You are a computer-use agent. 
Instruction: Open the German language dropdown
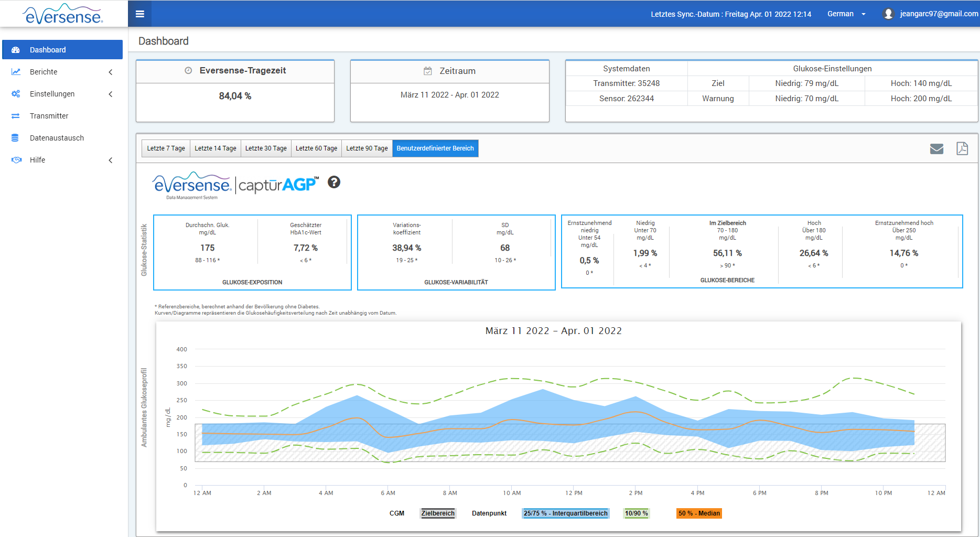[846, 14]
